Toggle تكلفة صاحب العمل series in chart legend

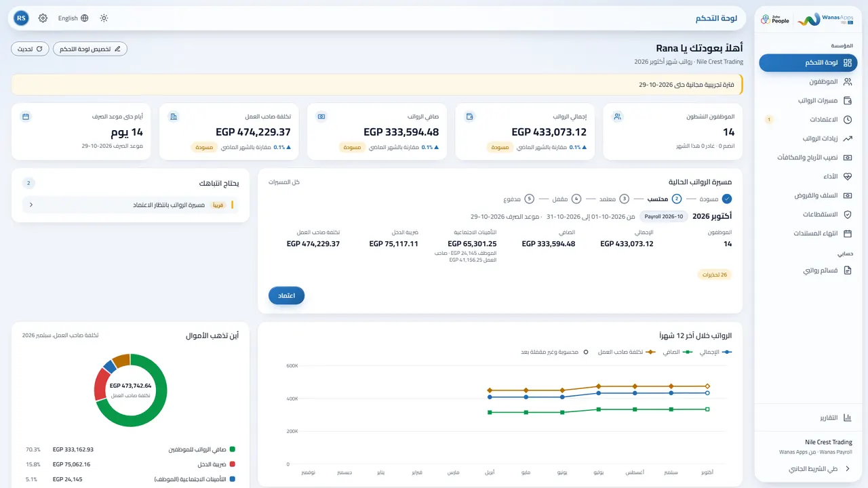pyautogui.click(x=627, y=352)
